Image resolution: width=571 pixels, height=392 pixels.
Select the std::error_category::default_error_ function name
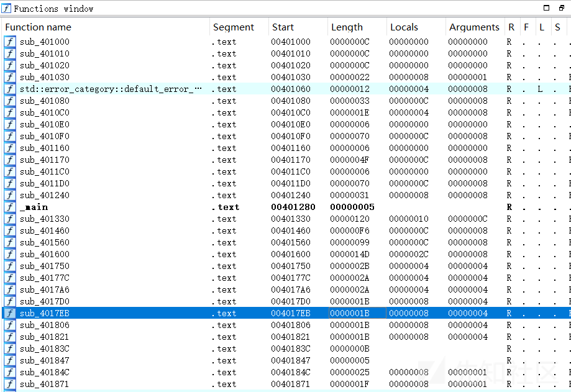pyautogui.click(x=111, y=89)
